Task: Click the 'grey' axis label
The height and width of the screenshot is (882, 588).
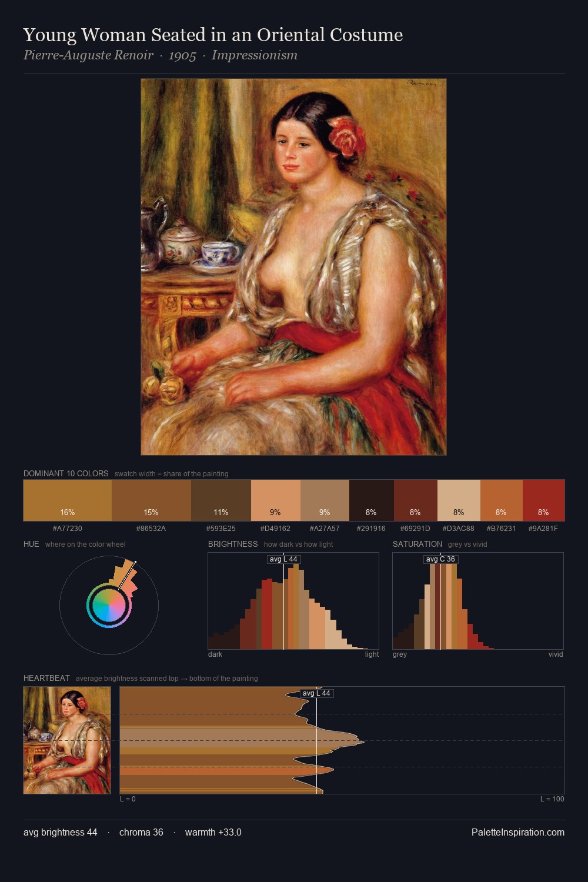Action: 400,654
